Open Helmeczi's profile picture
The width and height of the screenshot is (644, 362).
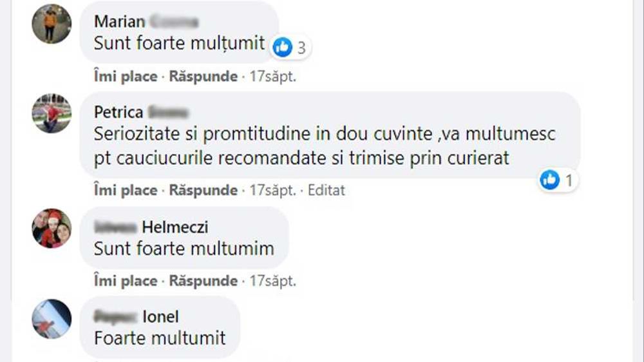[x=52, y=228]
